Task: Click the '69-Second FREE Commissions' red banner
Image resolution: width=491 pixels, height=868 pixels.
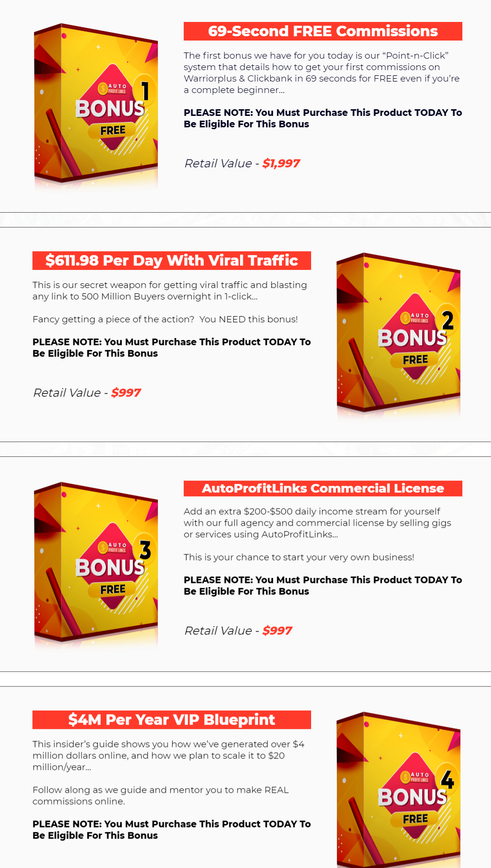Action: 323,31
